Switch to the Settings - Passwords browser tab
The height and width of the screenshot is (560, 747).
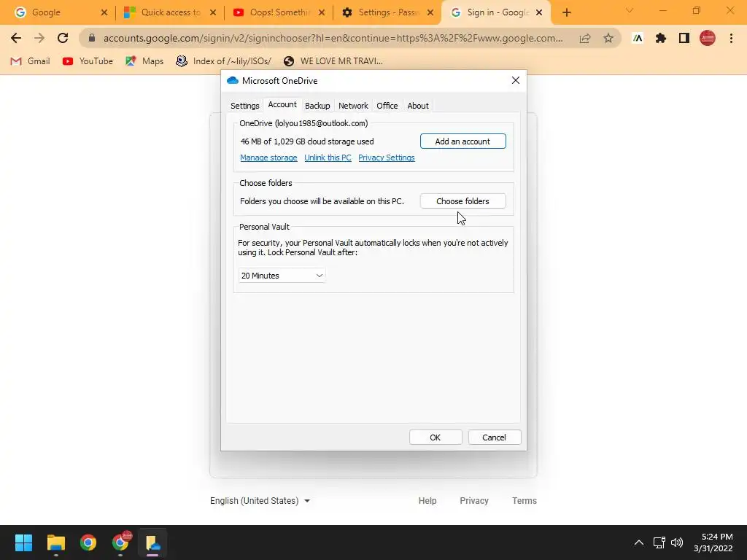coord(386,13)
